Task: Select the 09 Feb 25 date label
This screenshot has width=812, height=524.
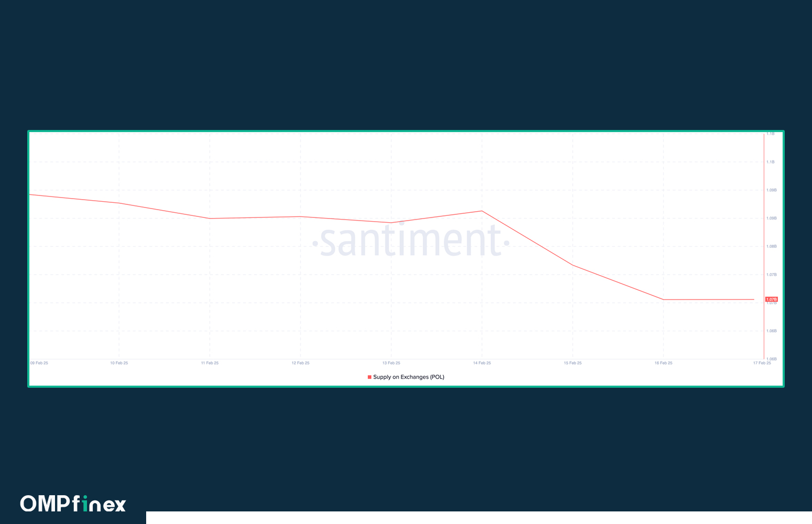Action: pos(39,363)
